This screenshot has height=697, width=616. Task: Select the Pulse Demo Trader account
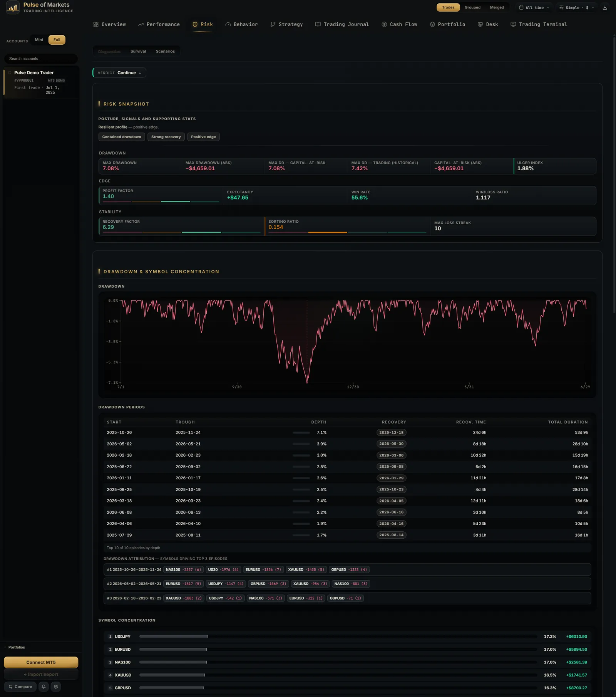(42, 82)
